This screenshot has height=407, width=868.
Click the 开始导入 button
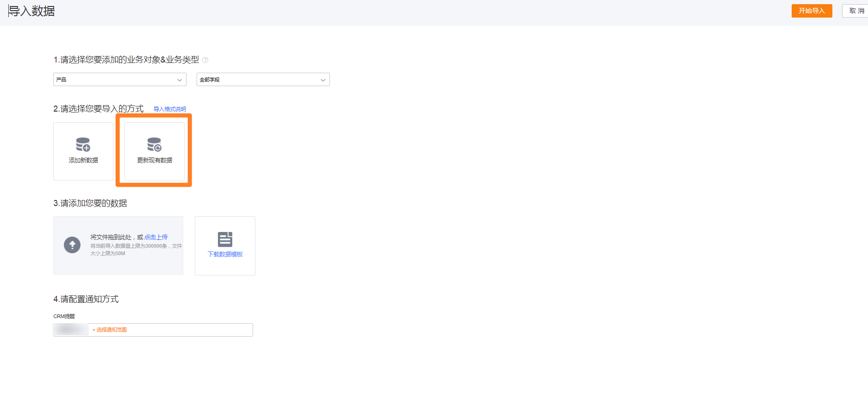(812, 11)
